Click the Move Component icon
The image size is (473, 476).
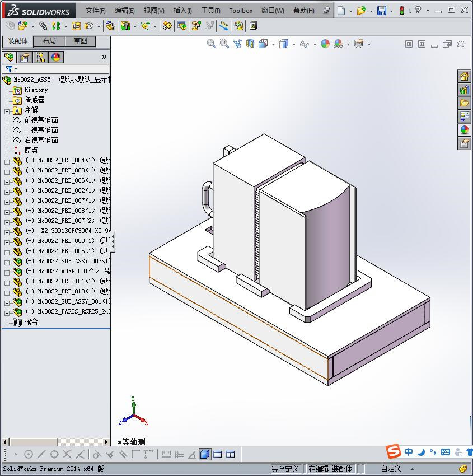pyautogui.click(x=89, y=26)
